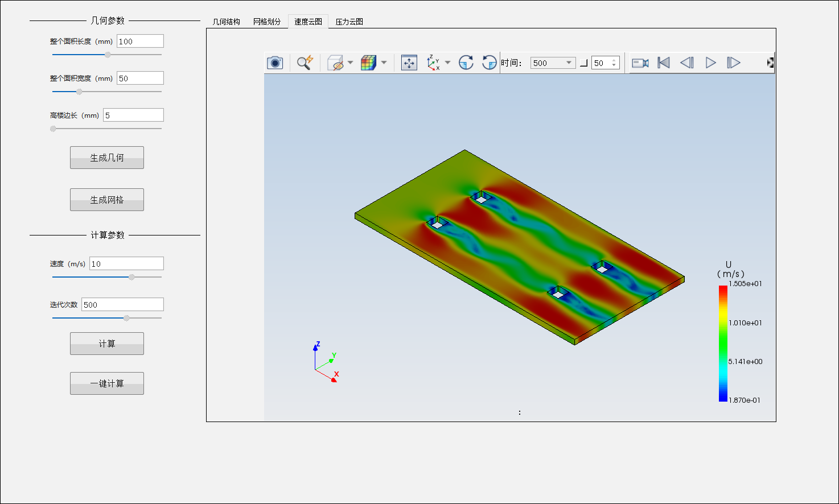Click the velocity color legend bar
The height and width of the screenshot is (504, 839).
tap(723, 343)
